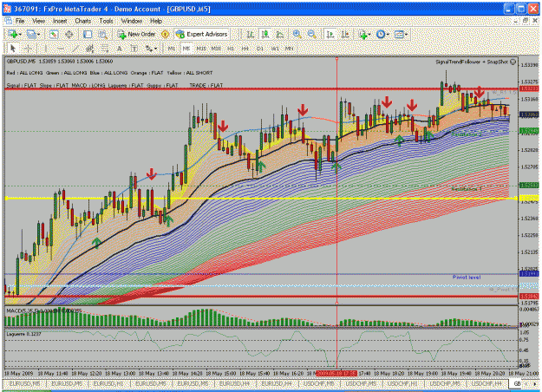Switch chart to Line Chart icon
Viewport: 542px width, 392px height.
pos(280,34)
